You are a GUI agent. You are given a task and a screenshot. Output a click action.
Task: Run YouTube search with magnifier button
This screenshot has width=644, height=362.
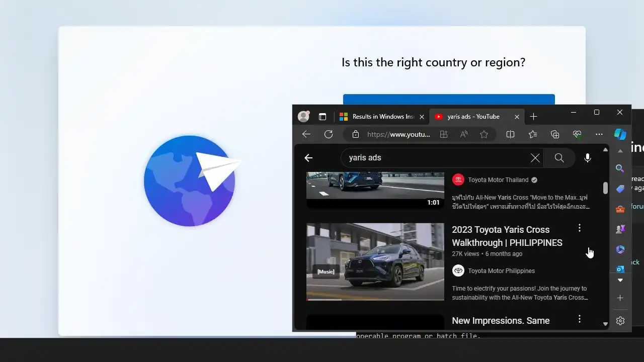pyautogui.click(x=559, y=158)
